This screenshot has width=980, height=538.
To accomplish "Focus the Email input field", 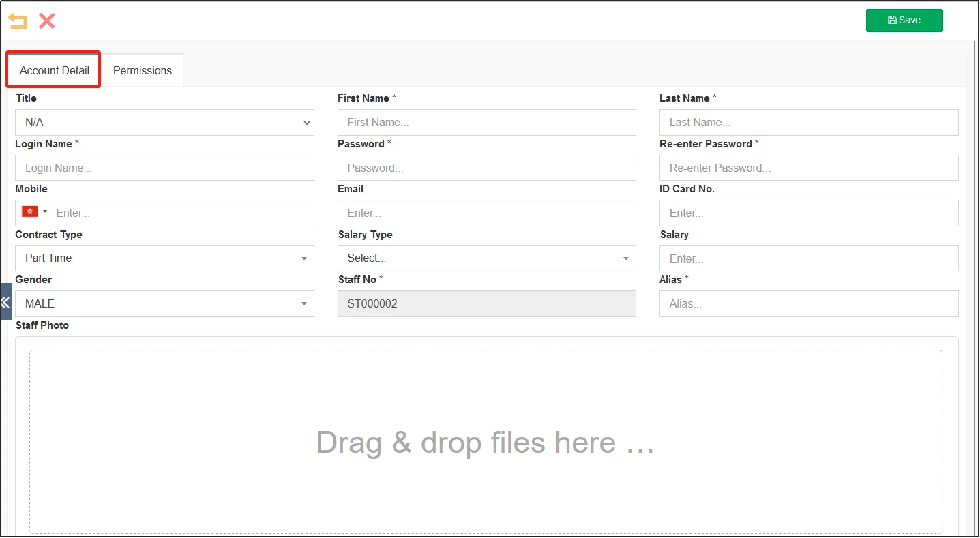I will coord(486,213).
